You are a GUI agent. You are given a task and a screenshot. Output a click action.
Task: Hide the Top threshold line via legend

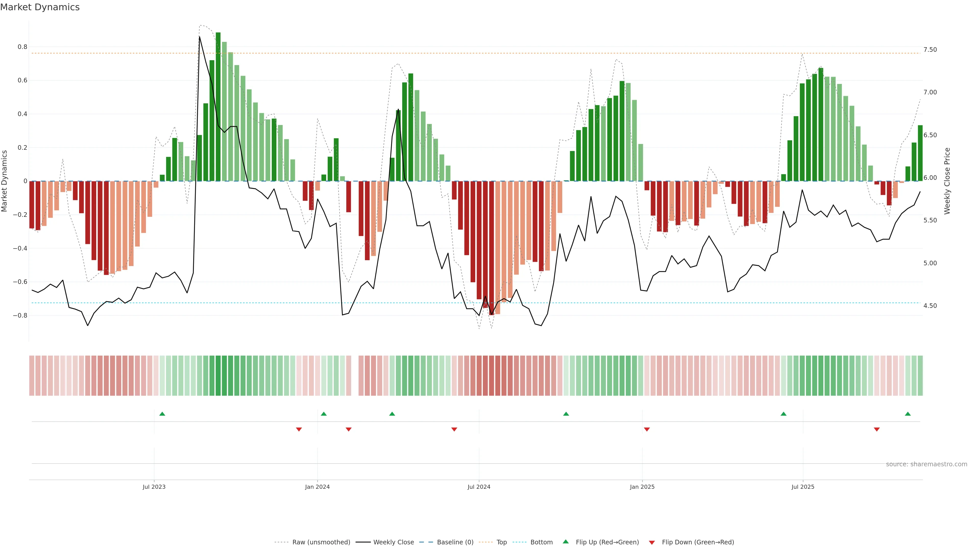point(501,542)
